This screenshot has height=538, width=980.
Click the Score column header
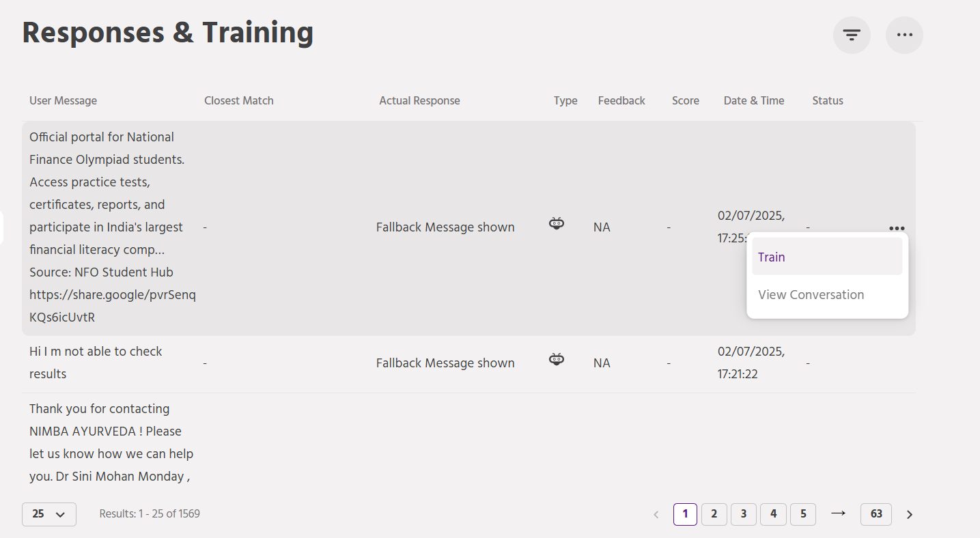point(685,101)
